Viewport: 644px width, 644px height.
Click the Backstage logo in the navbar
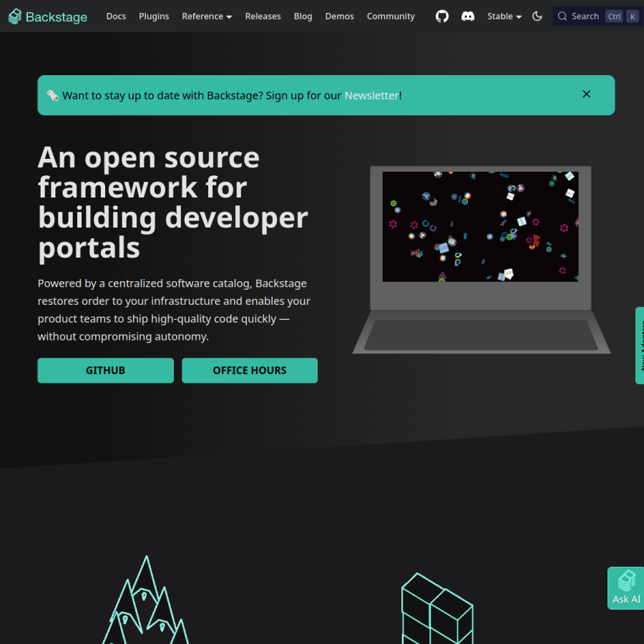[x=48, y=16]
